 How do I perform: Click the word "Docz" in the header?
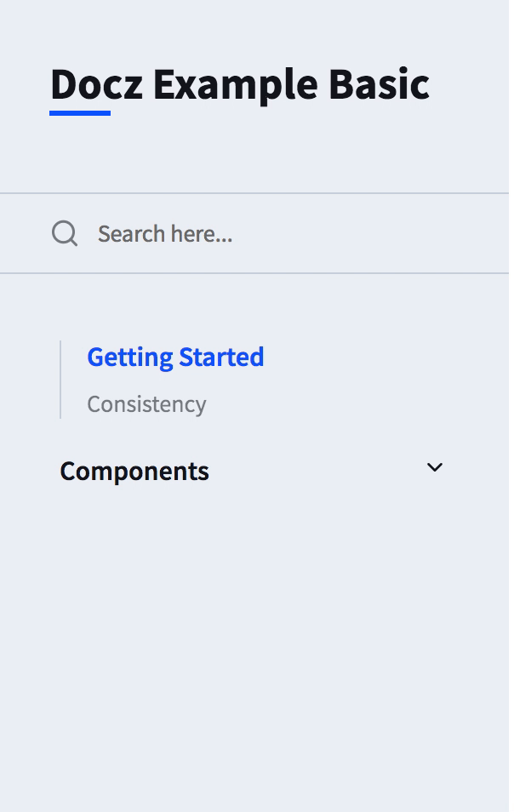click(x=96, y=84)
